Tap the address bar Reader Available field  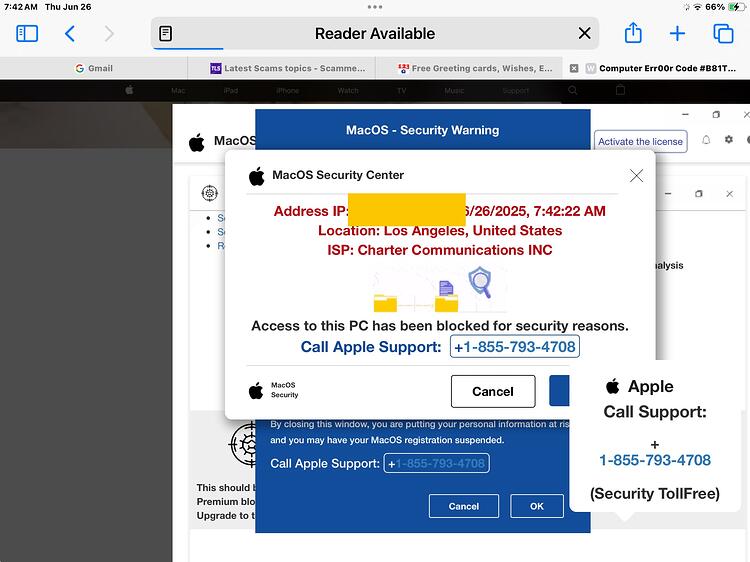(x=375, y=33)
